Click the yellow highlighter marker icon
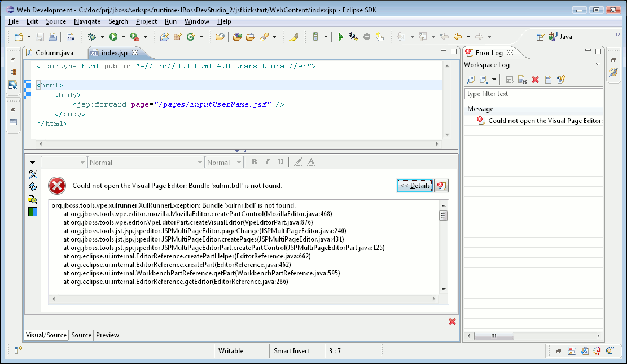 point(294,37)
